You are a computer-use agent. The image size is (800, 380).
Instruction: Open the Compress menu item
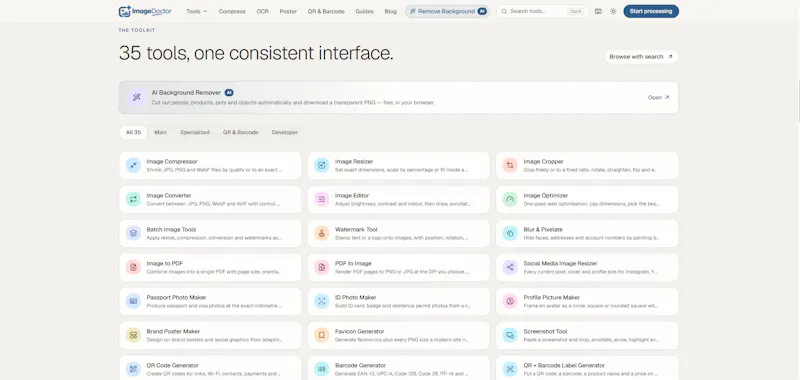[x=232, y=11]
